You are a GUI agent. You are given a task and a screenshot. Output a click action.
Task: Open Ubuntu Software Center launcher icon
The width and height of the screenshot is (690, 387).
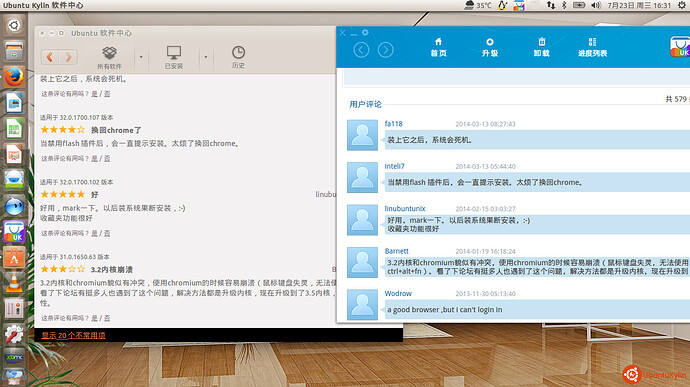click(14, 258)
